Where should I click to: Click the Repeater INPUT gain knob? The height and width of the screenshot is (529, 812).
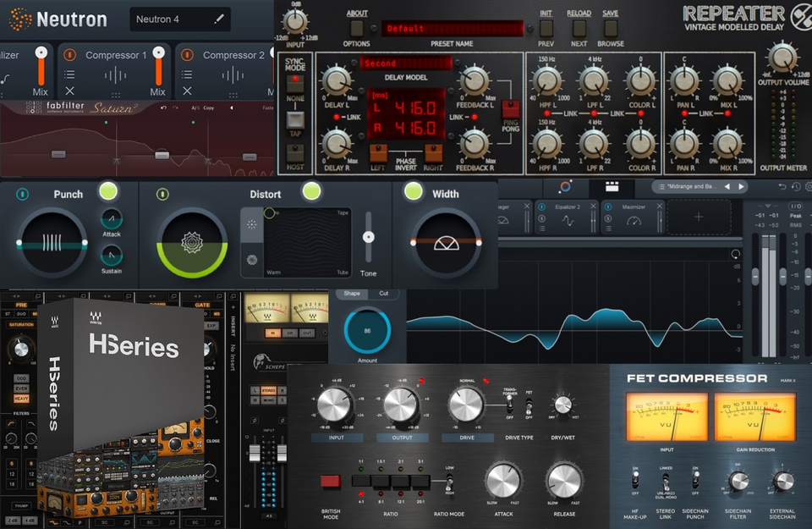(295, 22)
